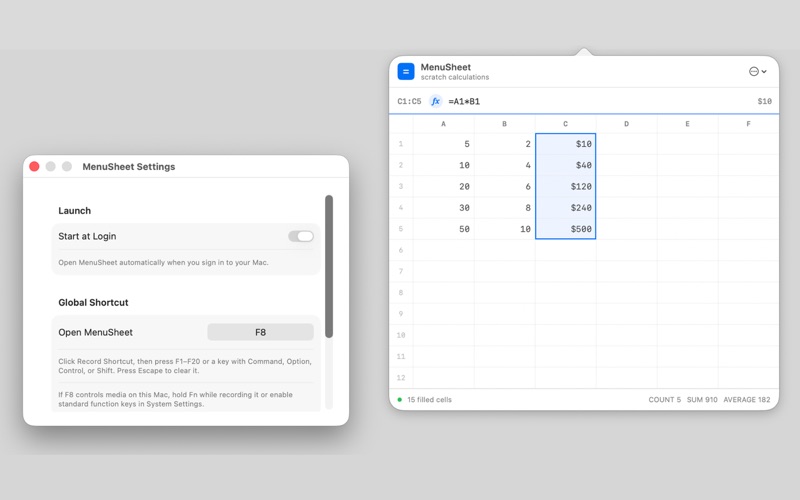Click the 15 filled cells status text
Viewport: 800px width, 500px height.
[x=429, y=399]
